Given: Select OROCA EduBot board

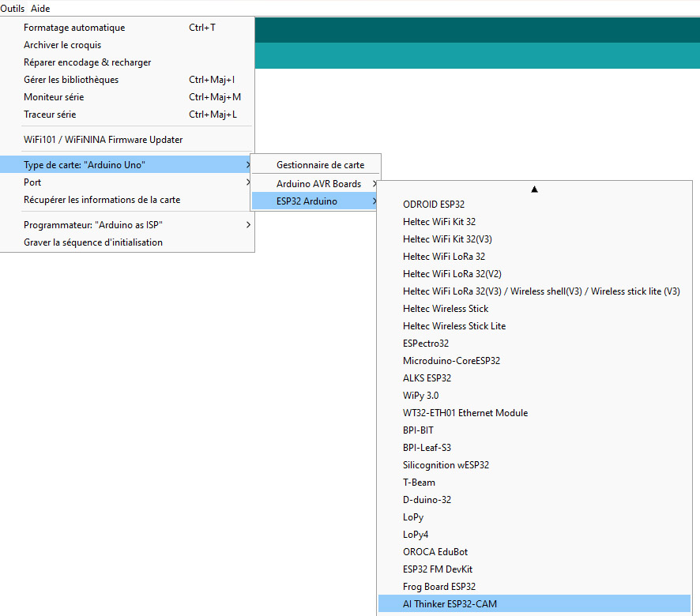Looking at the screenshot, I should [x=534, y=553].
